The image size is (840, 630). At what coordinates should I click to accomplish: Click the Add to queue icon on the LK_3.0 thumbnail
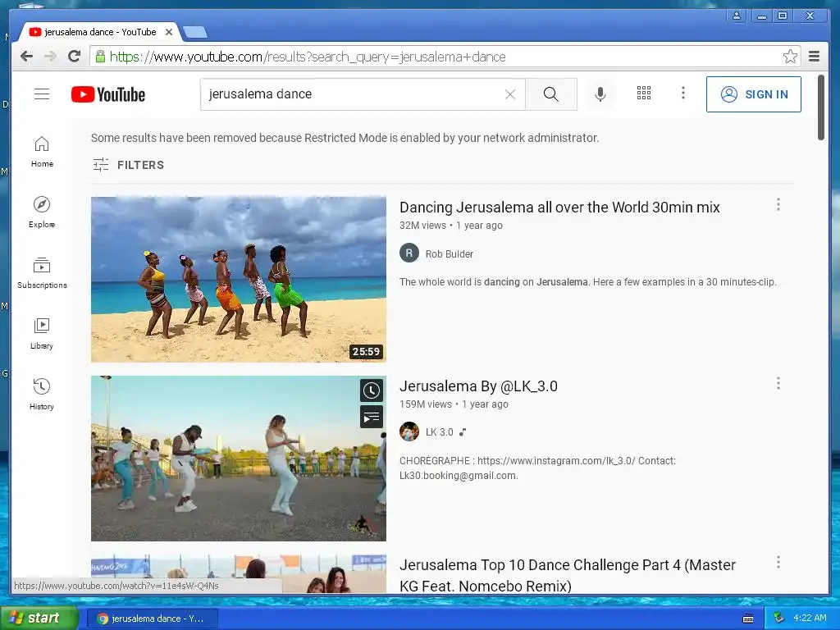pos(372,418)
